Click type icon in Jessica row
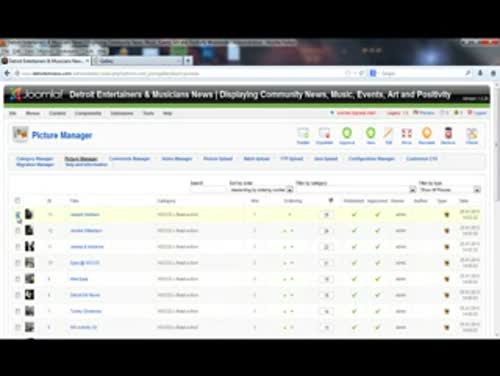 pyautogui.click(x=447, y=231)
